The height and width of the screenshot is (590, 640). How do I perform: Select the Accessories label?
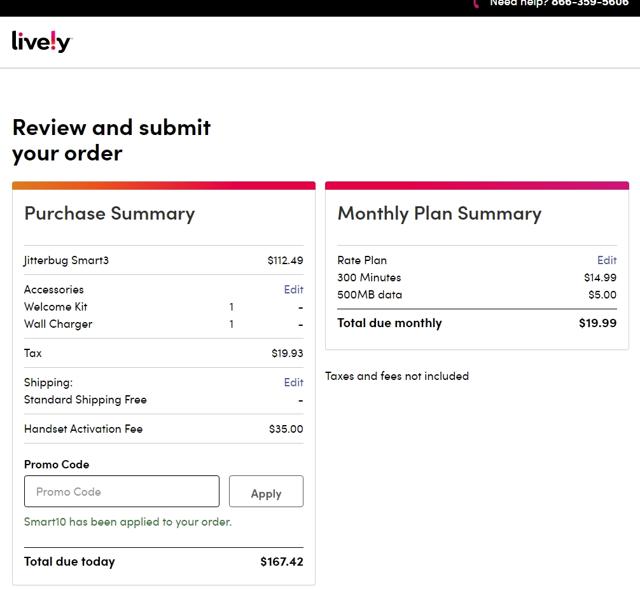54,289
